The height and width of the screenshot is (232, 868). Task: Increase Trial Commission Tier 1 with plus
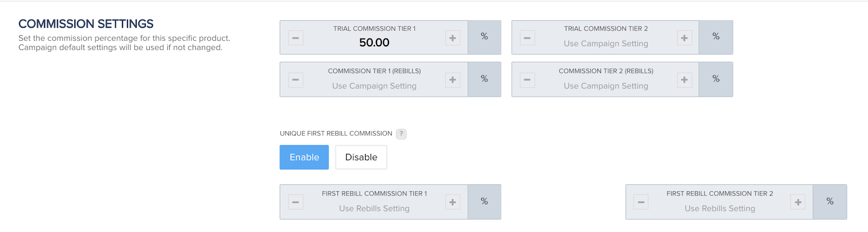tap(452, 38)
